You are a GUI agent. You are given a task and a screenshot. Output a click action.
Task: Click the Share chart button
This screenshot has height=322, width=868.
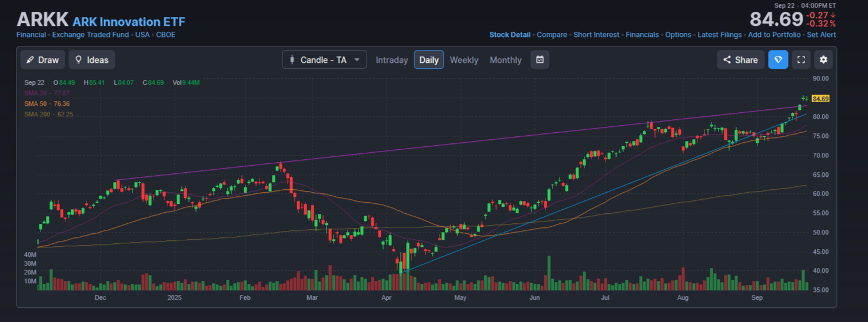coord(741,60)
